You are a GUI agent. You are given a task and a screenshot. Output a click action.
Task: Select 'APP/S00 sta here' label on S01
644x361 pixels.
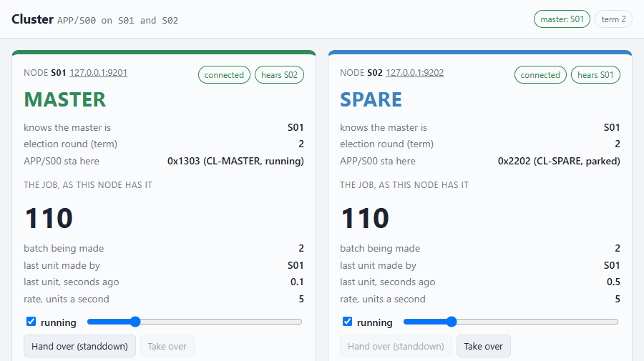coord(62,161)
